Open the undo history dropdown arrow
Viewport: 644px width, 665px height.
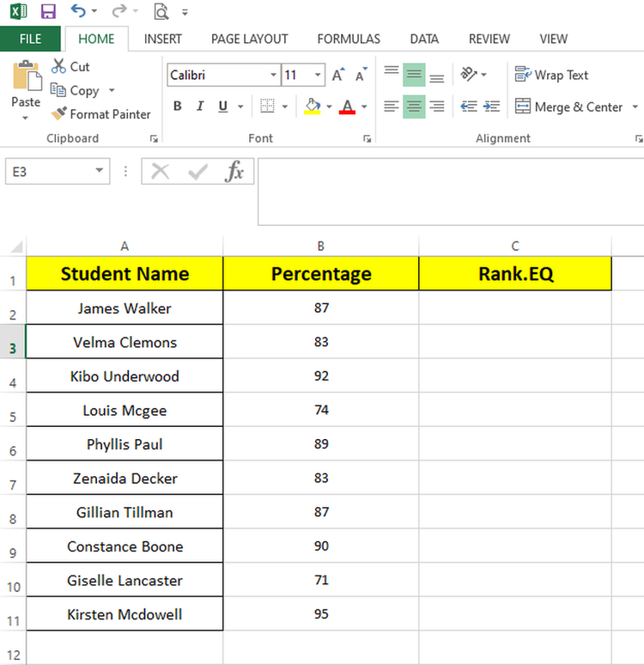(94, 11)
